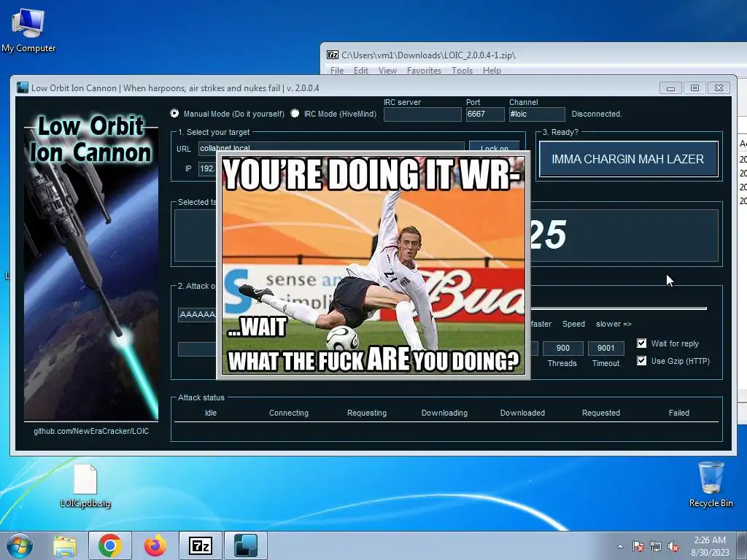Viewport: 747px width, 560px height.
Task: Click the 7-Zip window title icon
Action: pyautogui.click(x=333, y=55)
